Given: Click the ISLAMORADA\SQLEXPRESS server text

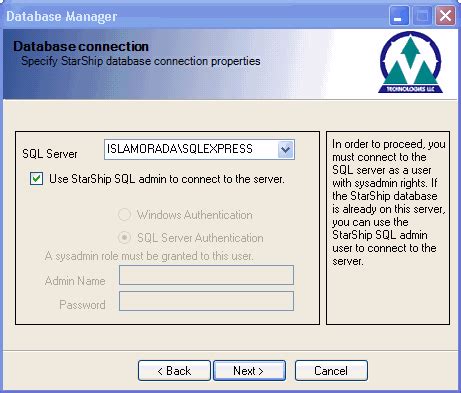Looking at the screenshot, I should click(x=180, y=149).
